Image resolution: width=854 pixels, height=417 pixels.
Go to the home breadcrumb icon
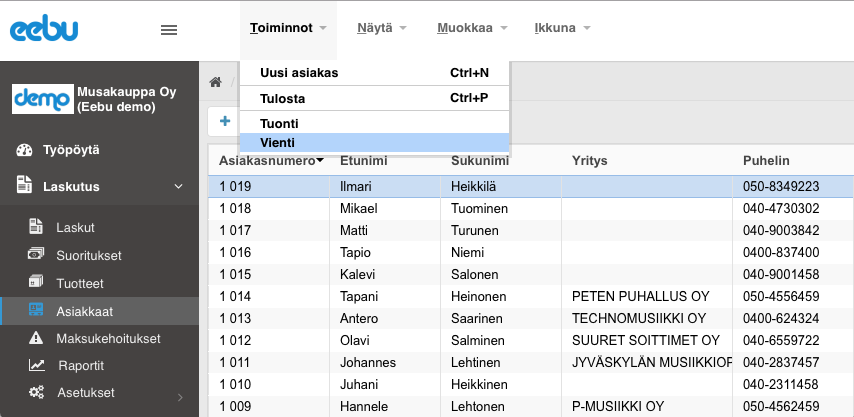(x=216, y=82)
